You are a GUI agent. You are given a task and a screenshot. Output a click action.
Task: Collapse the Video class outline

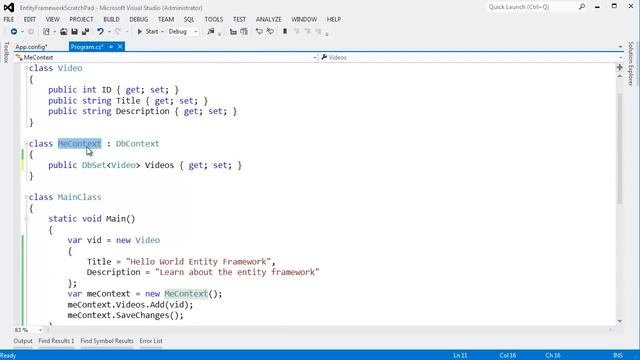(26, 68)
